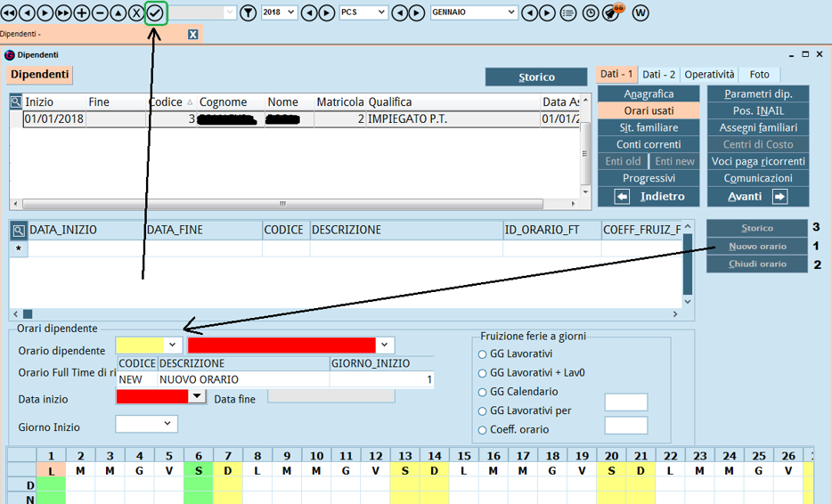Close the Dipendenti tab with X
The height and width of the screenshot is (504, 832).
click(x=193, y=35)
